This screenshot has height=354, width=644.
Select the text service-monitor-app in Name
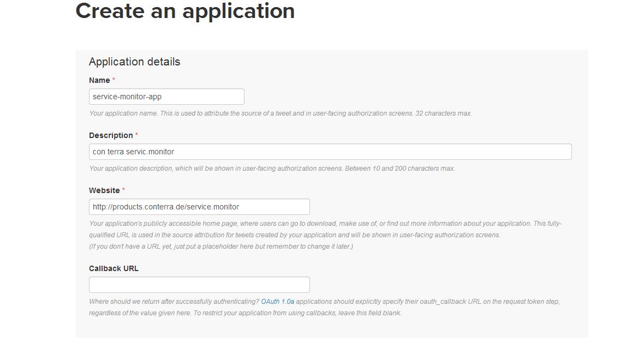(126, 96)
